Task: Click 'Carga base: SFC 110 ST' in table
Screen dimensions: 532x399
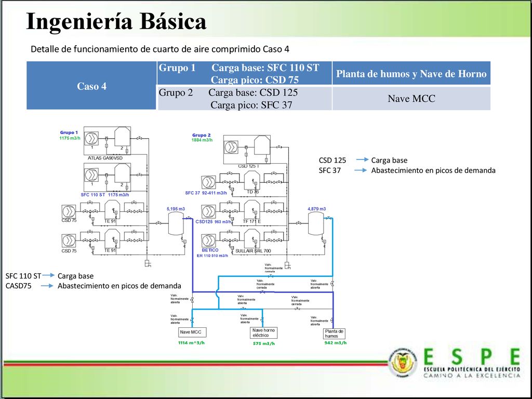Action: tap(265, 68)
